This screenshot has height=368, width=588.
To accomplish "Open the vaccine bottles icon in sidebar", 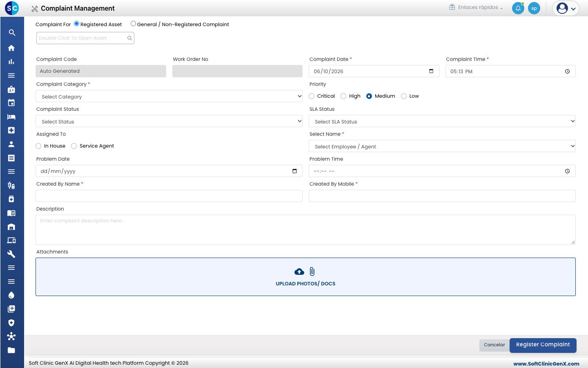I will [11, 186].
